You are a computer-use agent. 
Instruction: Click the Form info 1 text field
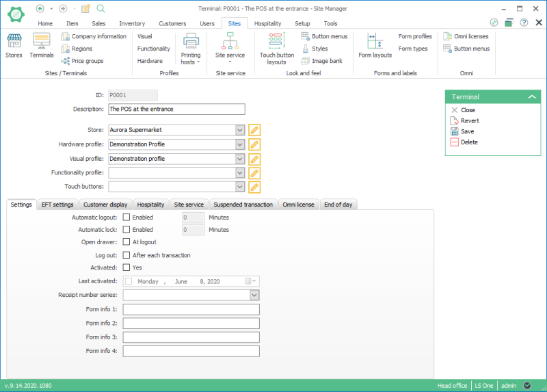tap(191, 309)
